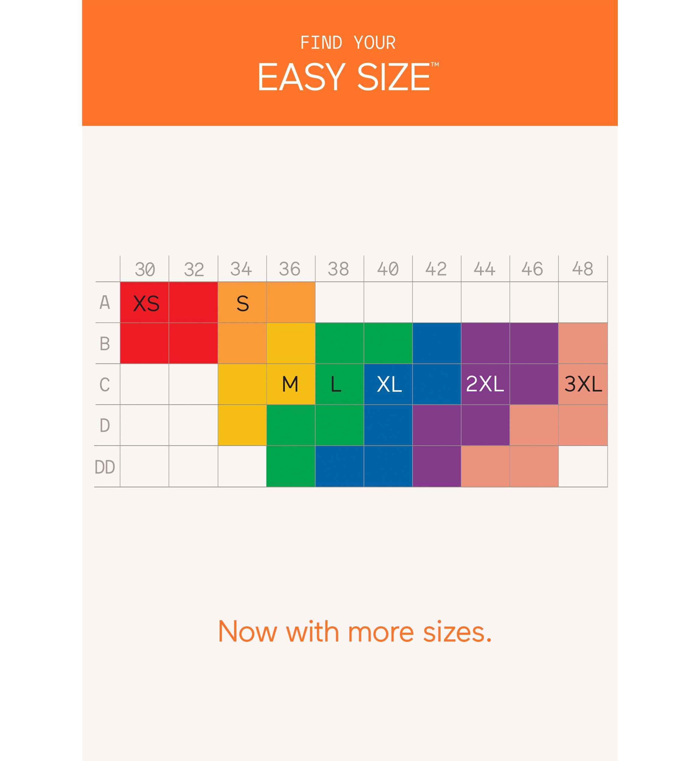This screenshot has height=761, width=700.
Task: Click the red XS size cell
Action: (146, 303)
